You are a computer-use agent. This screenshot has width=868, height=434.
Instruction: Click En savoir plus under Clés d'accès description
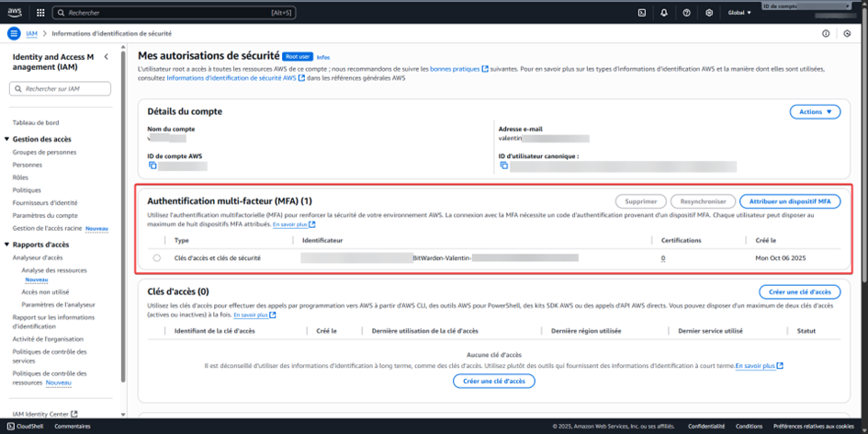pyautogui.click(x=251, y=314)
